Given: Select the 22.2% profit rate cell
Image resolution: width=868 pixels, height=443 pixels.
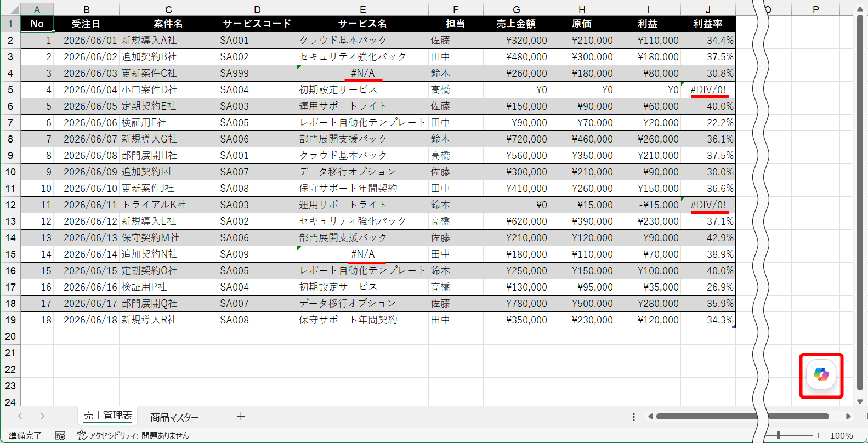Looking at the screenshot, I should (708, 122).
